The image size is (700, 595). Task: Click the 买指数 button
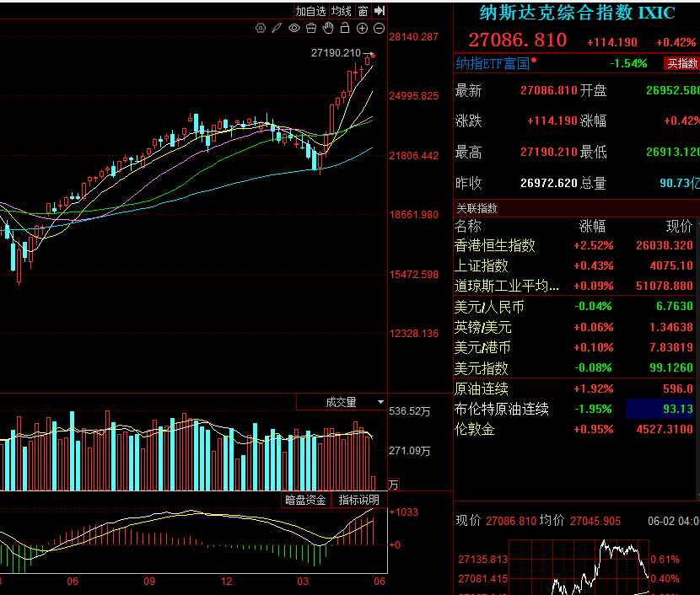tap(681, 63)
